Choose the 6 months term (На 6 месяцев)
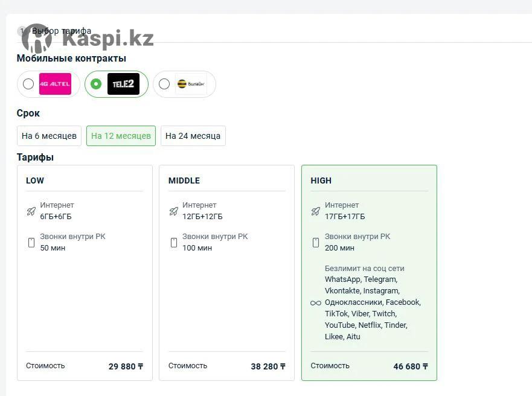This screenshot has width=532, height=396. point(49,136)
